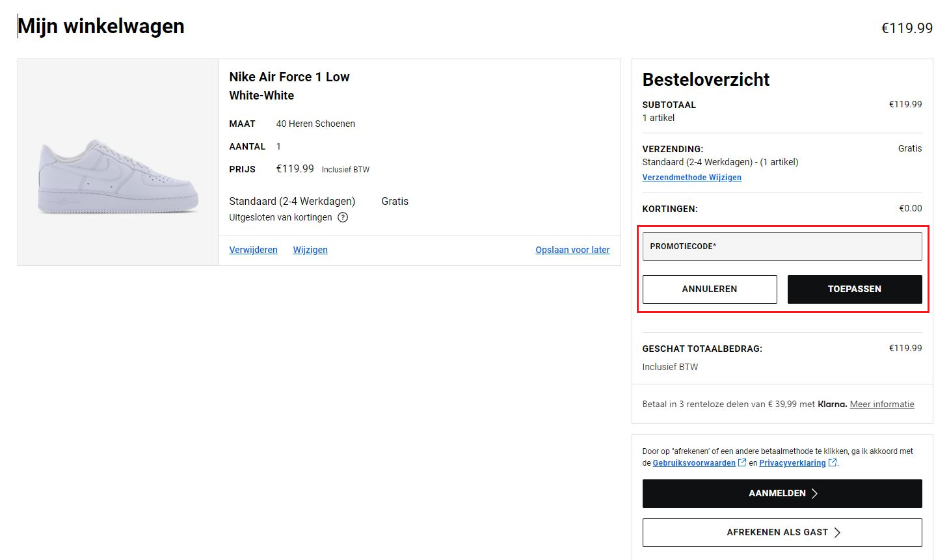This screenshot has width=949, height=560.
Task: Click the external link icon beside Privacyverklaring
Action: 833,462
